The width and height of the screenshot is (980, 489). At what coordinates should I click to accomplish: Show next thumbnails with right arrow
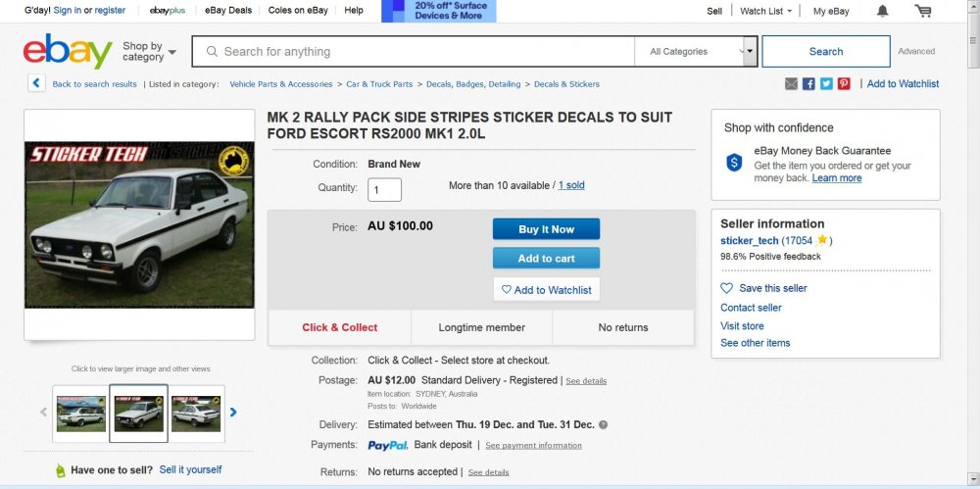(233, 413)
